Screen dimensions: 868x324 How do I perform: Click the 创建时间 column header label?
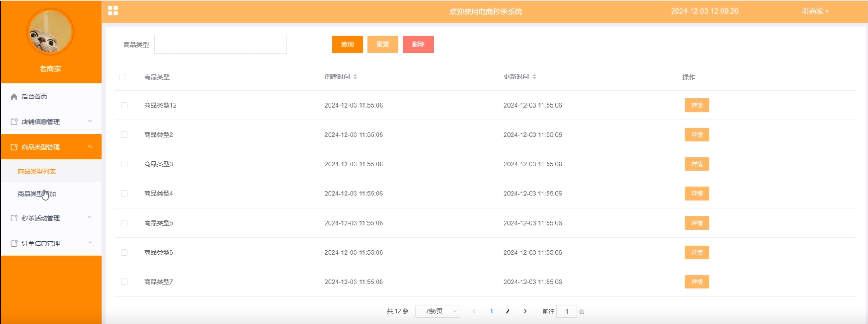tap(337, 77)
